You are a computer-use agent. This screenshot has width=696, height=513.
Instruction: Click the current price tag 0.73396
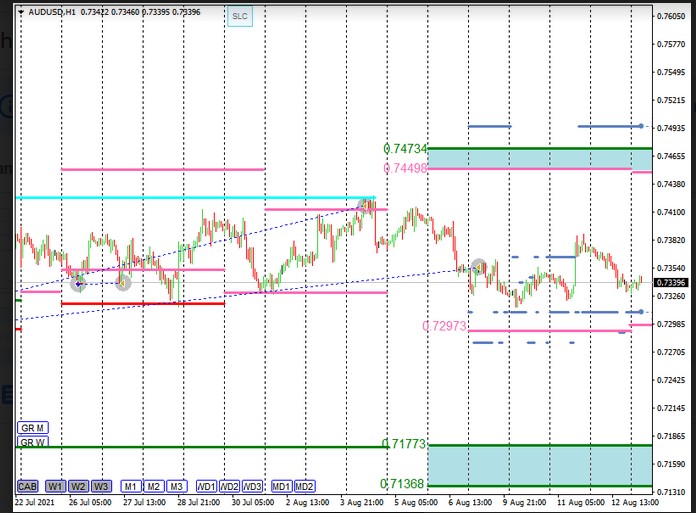point(670,283)
